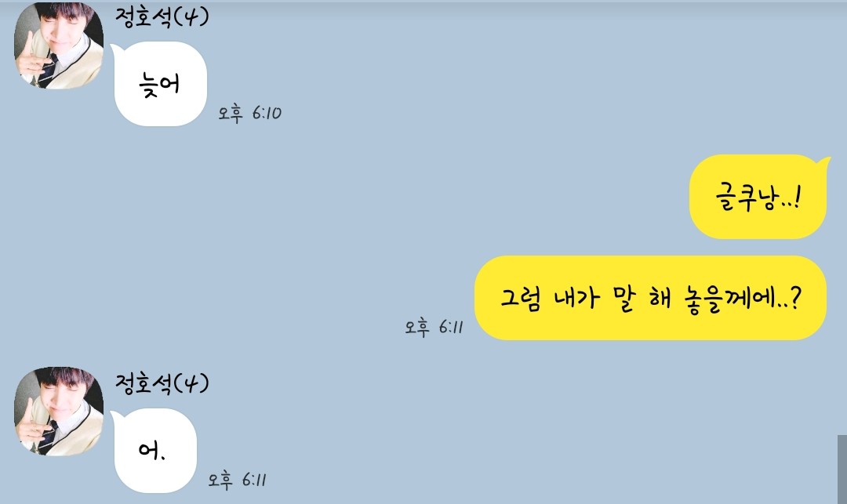Click the pointed tail of 늦어 bubble
The width and height of the screenshot is (847, 504).
click(x=115, y=49)
